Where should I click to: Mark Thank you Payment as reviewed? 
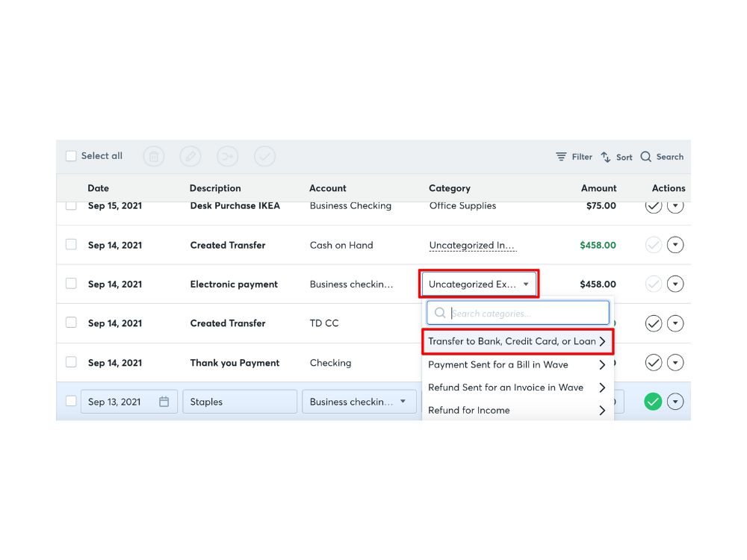(x=653, y=362)
